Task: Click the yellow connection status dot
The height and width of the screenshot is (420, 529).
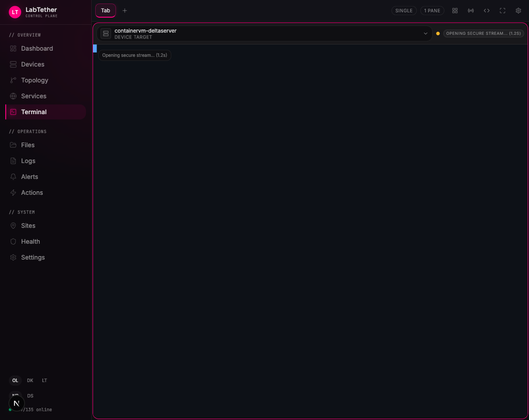Action: pyautogui.click(x=438, y=33)
